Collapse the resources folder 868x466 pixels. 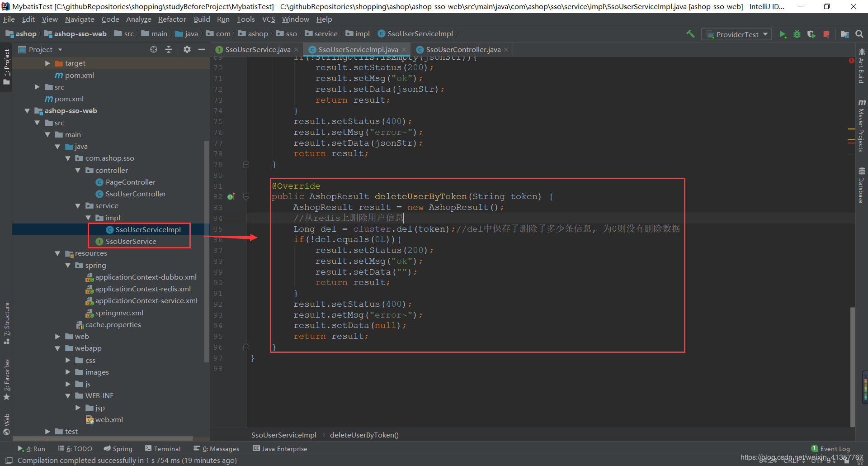[57, 253]
